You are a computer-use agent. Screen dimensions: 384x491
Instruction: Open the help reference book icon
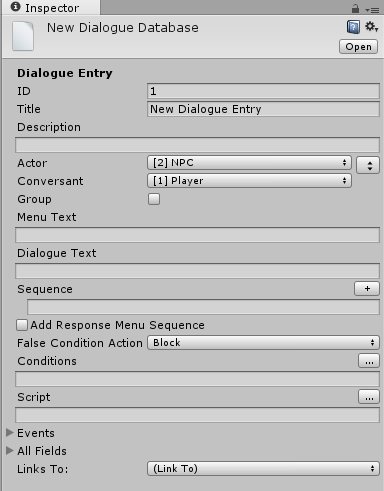353,27
